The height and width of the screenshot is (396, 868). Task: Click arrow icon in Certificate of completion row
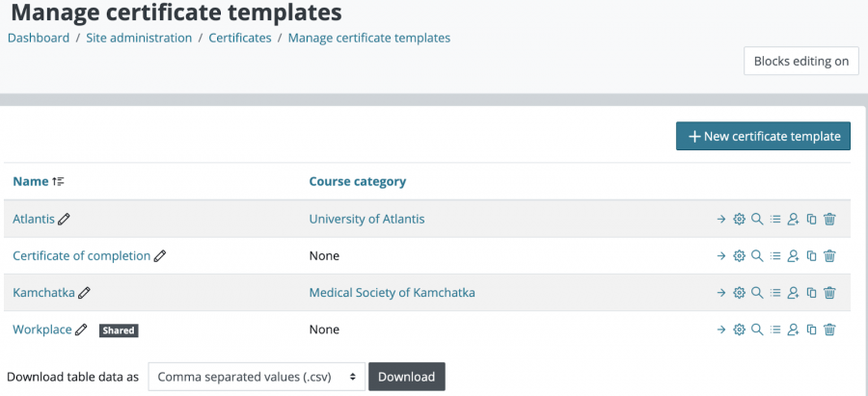(720, 255)
